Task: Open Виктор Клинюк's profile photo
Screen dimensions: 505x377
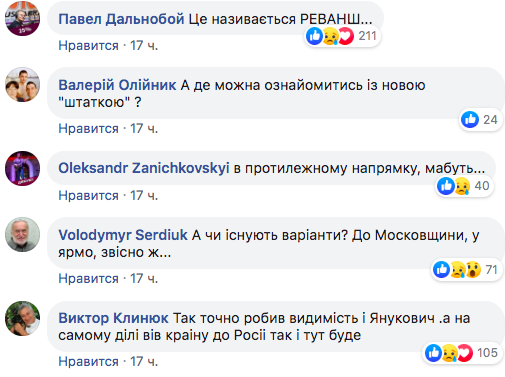Action: pos(22,318)
